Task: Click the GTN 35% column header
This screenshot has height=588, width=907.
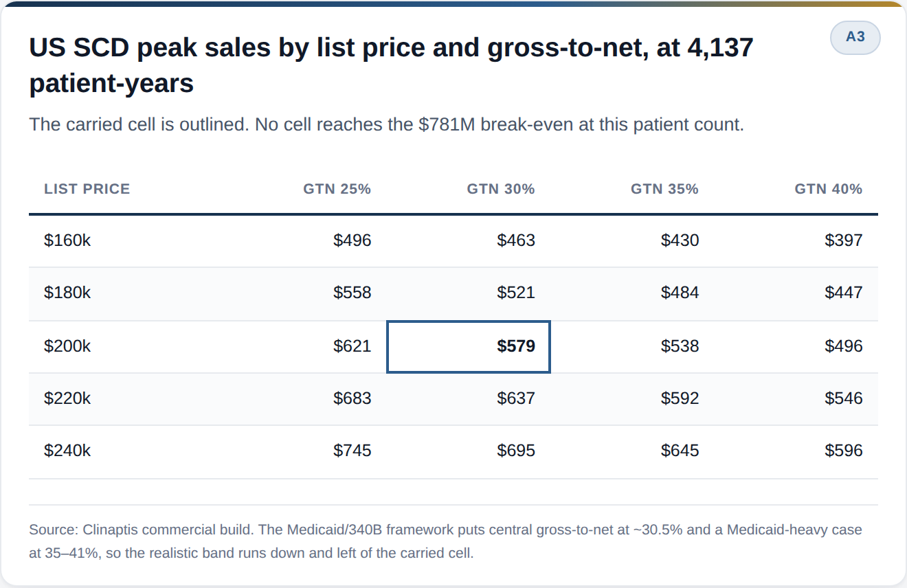Action: pyautogui.click(x=664, y=189)
